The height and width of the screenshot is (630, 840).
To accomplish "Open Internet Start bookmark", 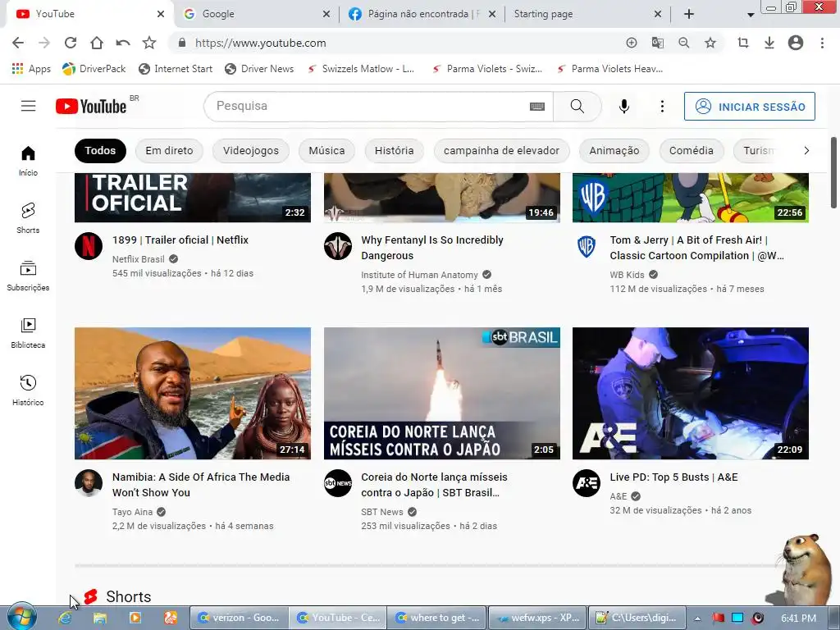I will point(176,69).
